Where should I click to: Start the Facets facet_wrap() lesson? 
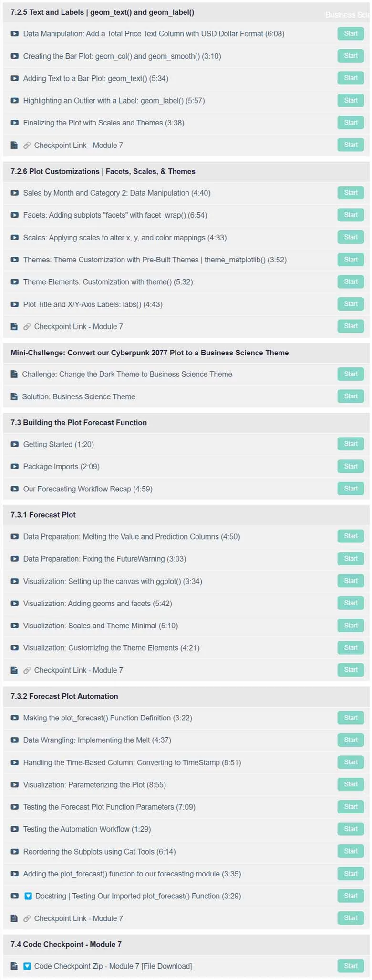pyautogui.click(x=351, y=215)
